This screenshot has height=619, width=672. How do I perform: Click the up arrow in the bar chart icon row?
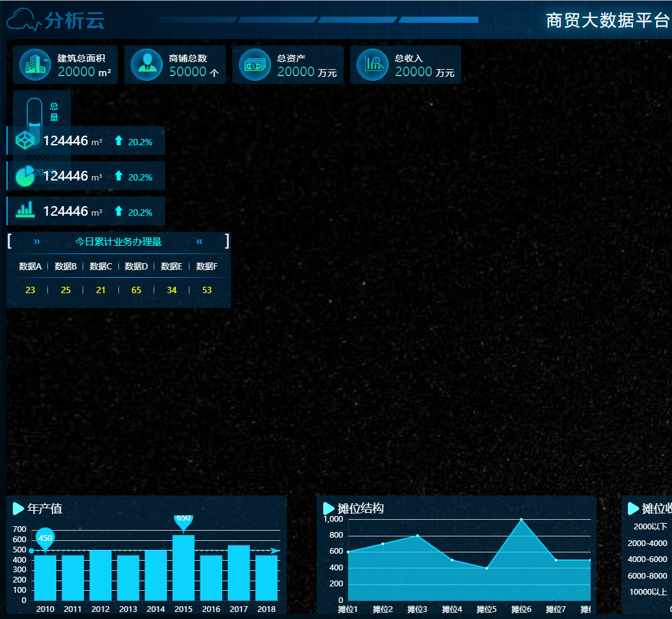(x=118, y=211)
